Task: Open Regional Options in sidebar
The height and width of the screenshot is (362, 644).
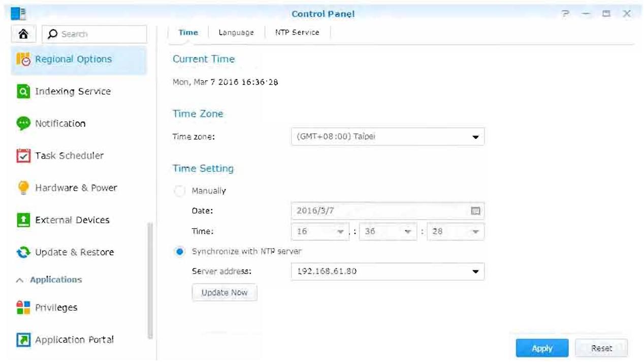Action: coord(79,59)
